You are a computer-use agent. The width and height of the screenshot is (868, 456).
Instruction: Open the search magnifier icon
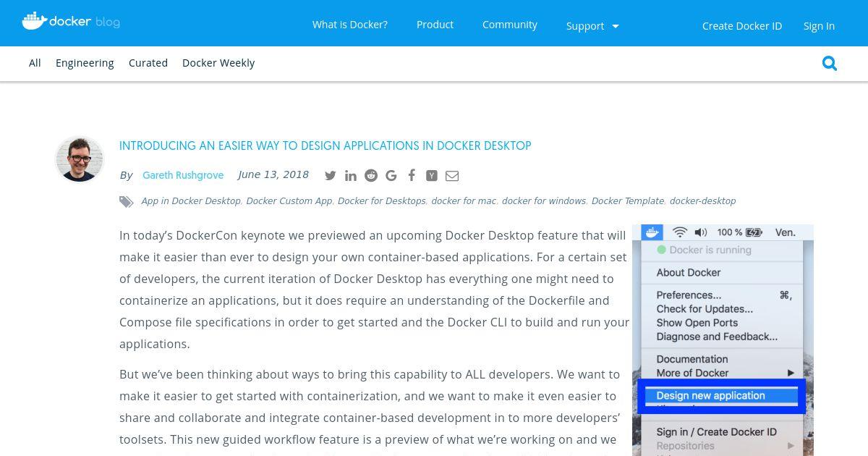pyautogui.click(x=830, y=64)
